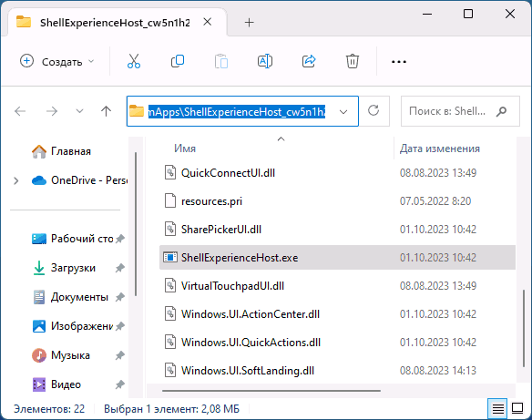Image resolution: width=532 pixels, height=420 pixels.
Task: Click the magnifier search icon
Action: coord(501,111)
